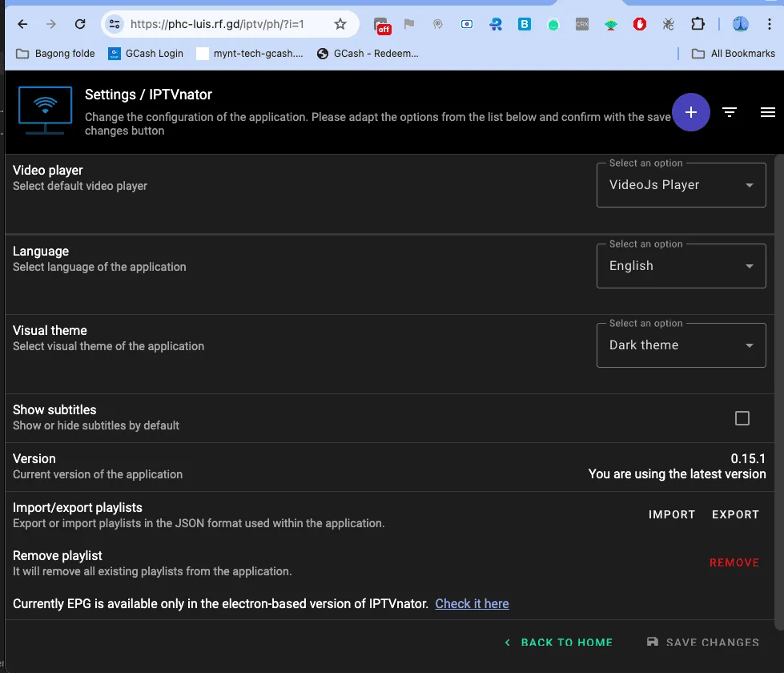Open the Extensions puzzle piece menu
Screen dimensions: 784x673
click(x=698, y=24)
